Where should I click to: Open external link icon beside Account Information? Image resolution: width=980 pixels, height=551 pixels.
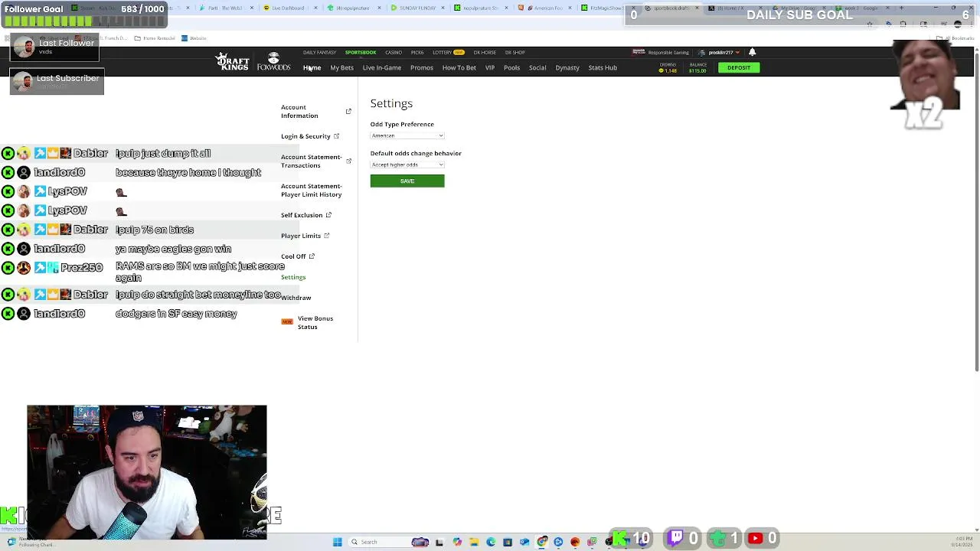pyautogui.click(x=348, y=112)
